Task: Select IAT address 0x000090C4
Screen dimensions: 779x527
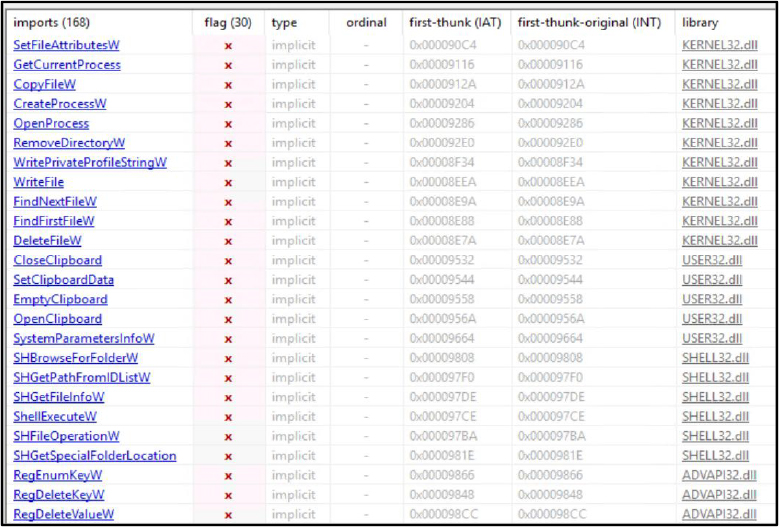Action: pos(443,45)
